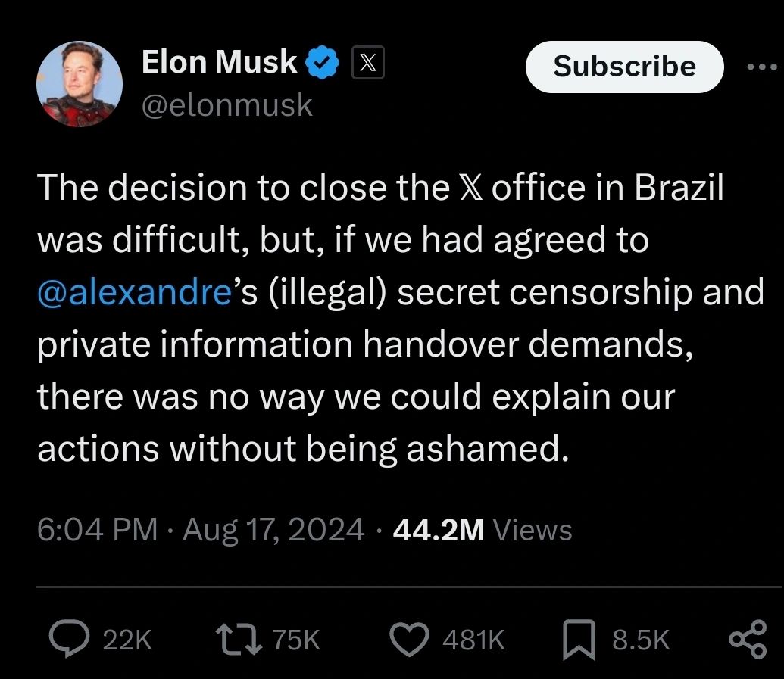
Task: Click the X affiliation badge beside the name
Action: 368,63
